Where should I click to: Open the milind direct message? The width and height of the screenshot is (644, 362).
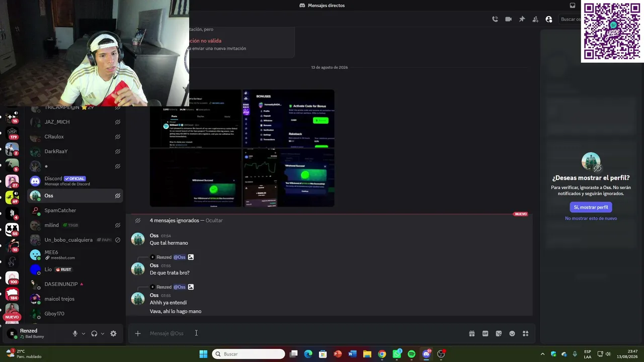(x=75, y=225)
